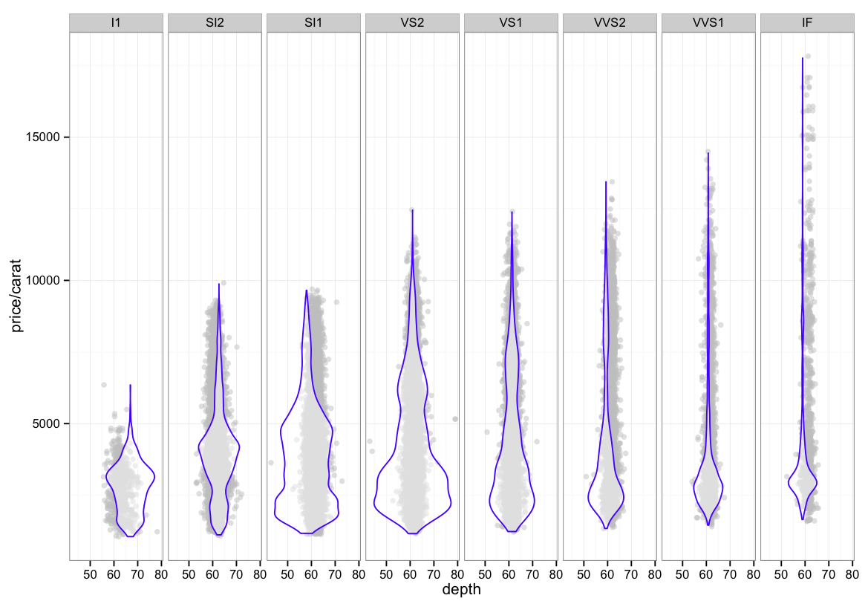
Task: Click the I1 facet header strip
Action: 116,23
